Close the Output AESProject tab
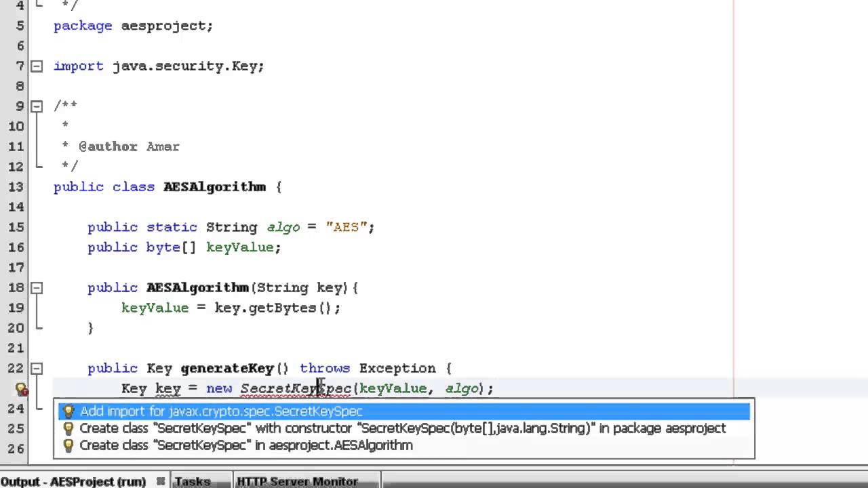 [x=161, y=481]
